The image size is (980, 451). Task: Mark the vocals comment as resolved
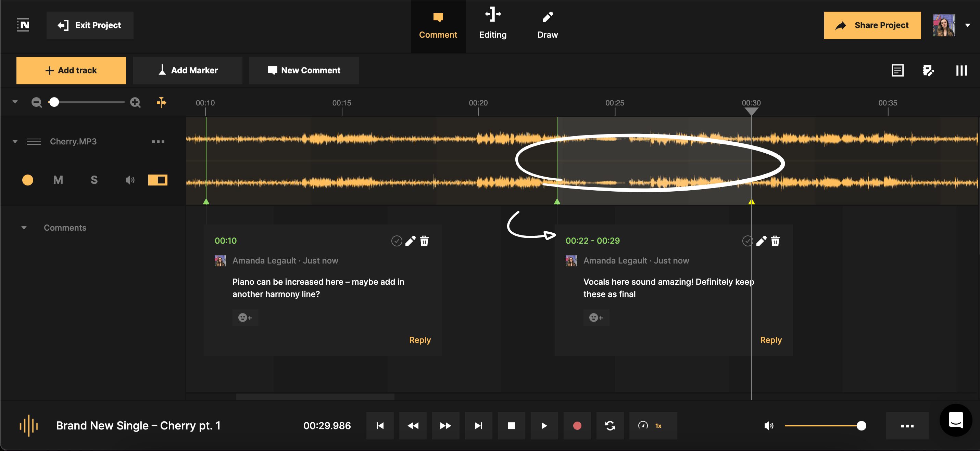(747, 241)
